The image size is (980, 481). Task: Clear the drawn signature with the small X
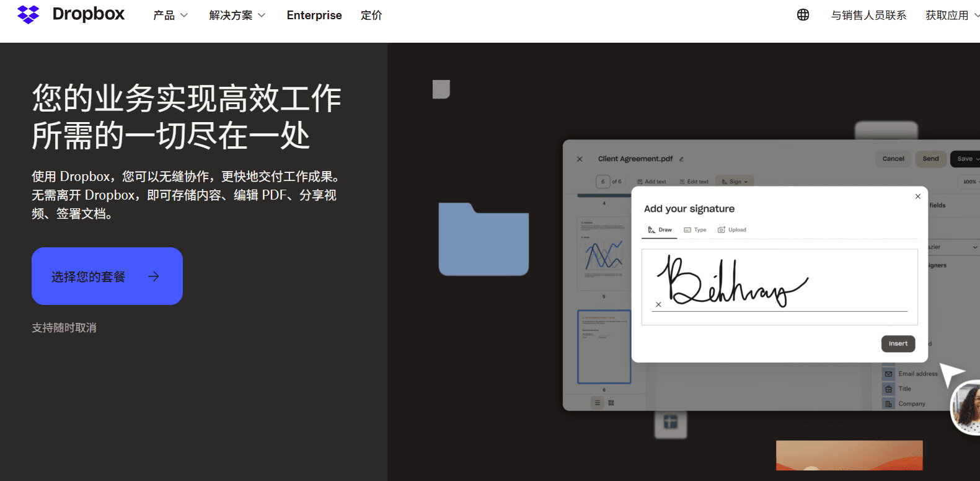tap(658, 304)
